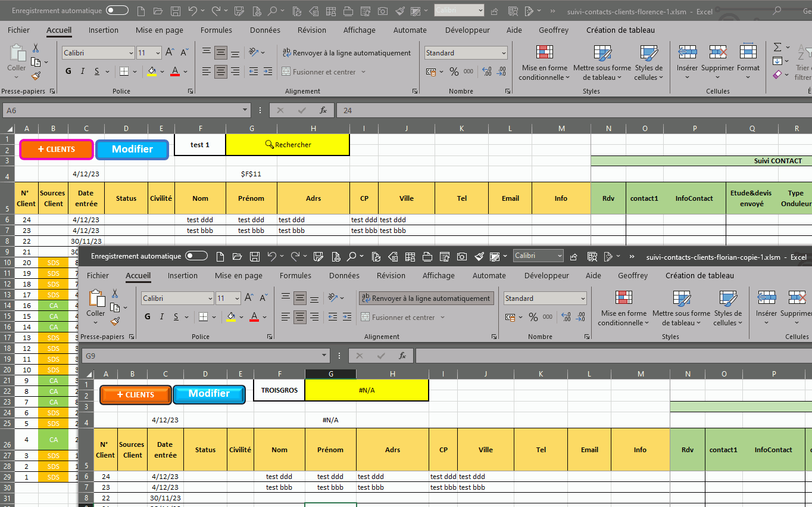Switch to the Formules tab in upper window

[216, 30]
